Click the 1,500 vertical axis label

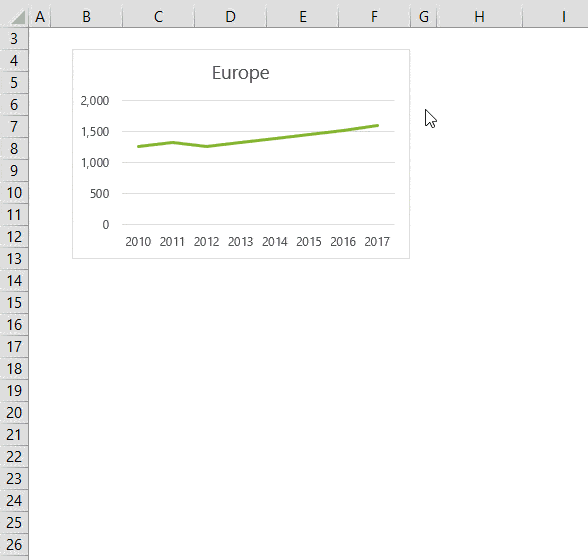click(95, 132)
